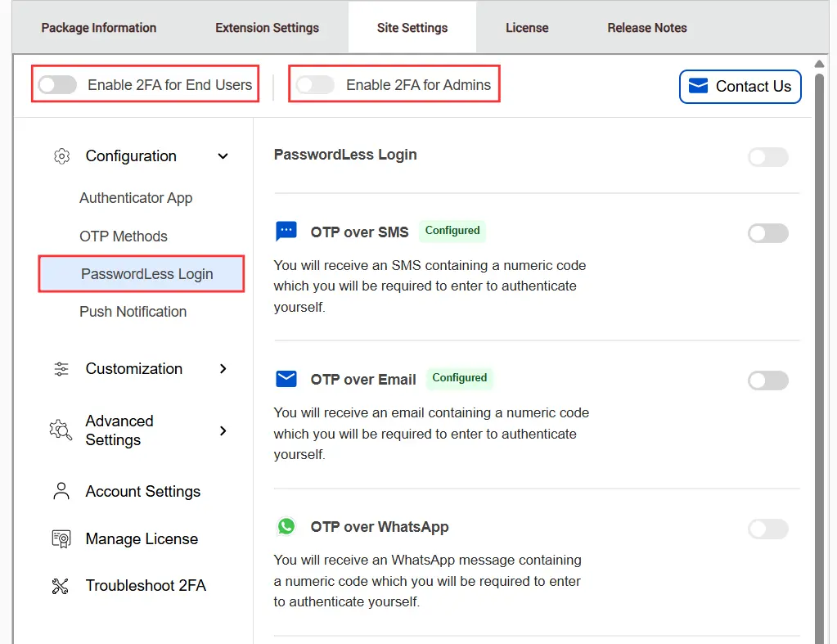Select Push Notification in the sidebar
The height and width of the screenshot is (644, 837).
[133, 312]
